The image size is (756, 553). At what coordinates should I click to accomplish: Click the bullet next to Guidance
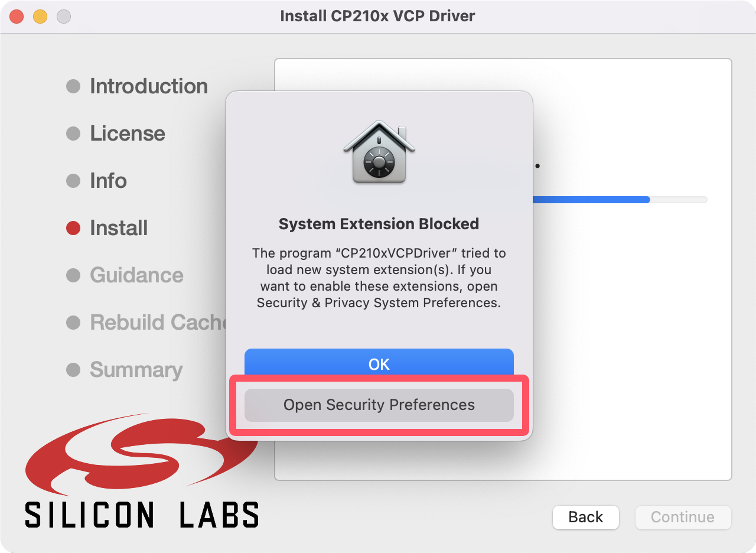pyautogui.click(x=73, y=275)
